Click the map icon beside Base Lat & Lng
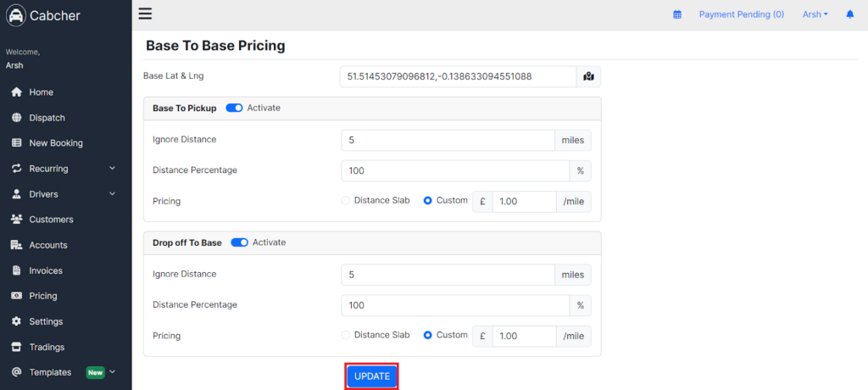Viewport: 868px width, 390px height. [x=588, y=77]
